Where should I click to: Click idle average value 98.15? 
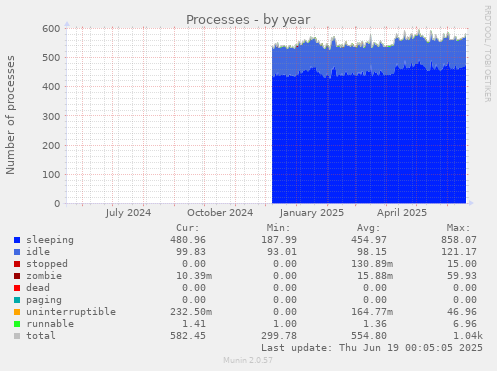pos(372,252)
